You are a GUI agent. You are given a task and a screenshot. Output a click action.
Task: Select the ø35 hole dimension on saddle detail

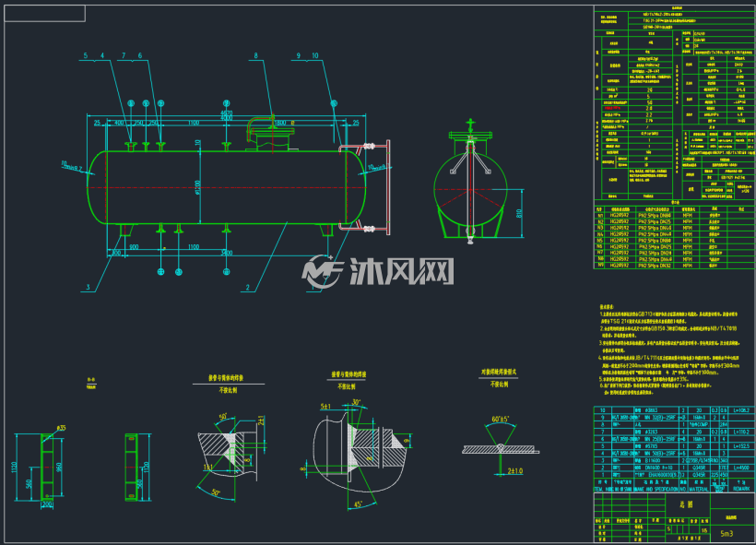pyautogui.click(x=61, y=428)
